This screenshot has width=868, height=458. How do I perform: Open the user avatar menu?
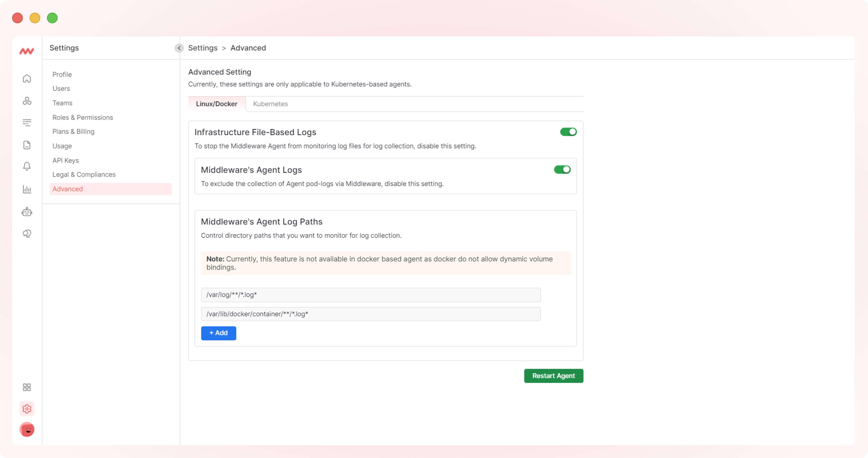pyautogui.click(x=27, y=430)
